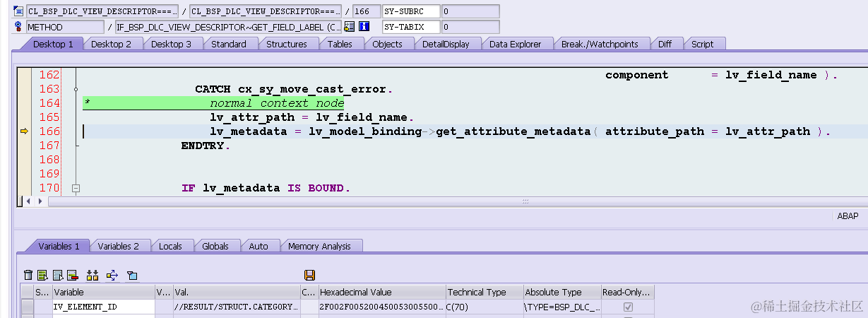This screenshot has width=868, height=318.
Task: Click the IF_BSP_DLC_VIEW_DESCRIPTOR~GET_FIELD_LABEL field
Action: point(229,27)
